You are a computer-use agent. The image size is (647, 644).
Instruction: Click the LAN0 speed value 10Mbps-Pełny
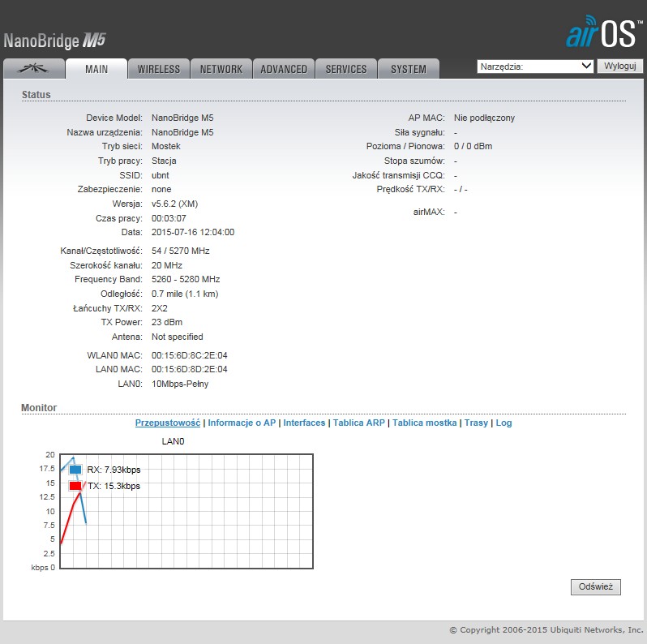tap(180, 384)
